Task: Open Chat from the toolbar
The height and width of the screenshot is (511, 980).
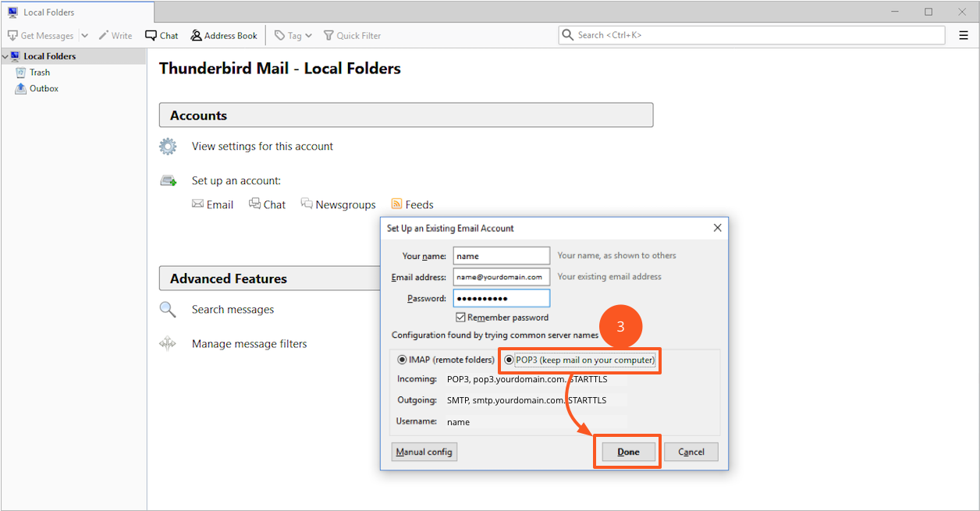Action: 162,36
